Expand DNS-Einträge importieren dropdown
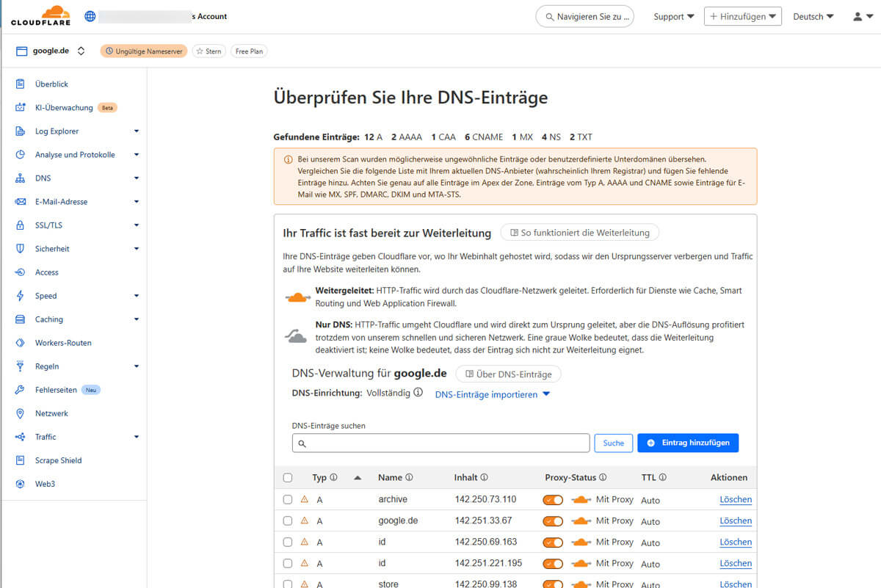881x588 pixels. (x=493, y=394)
